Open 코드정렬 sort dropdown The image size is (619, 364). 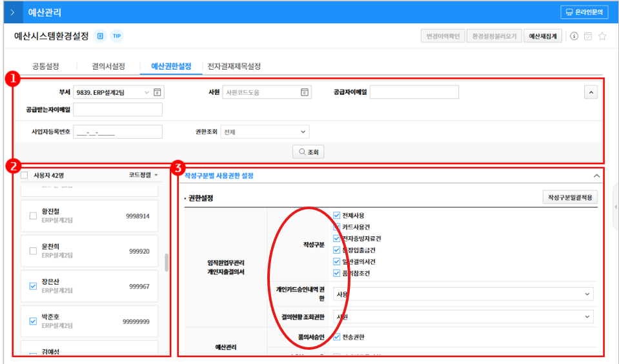click(x=143, y=175)
